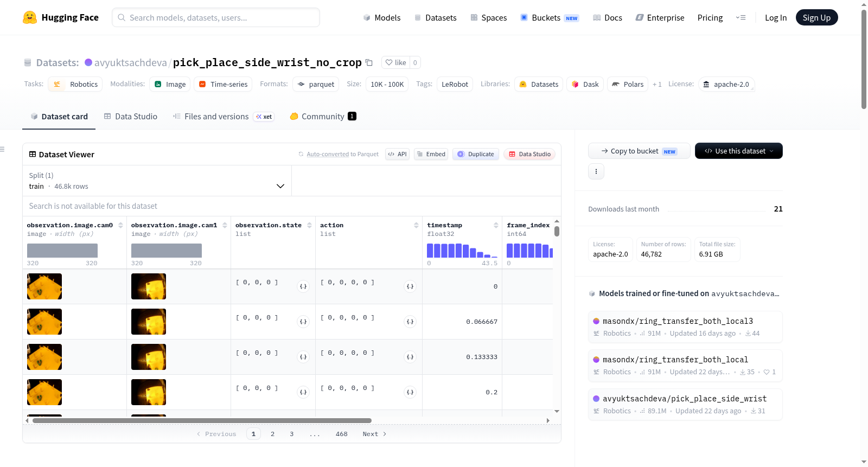Click the timestamp histogram distribution bars

coord(462,251)
